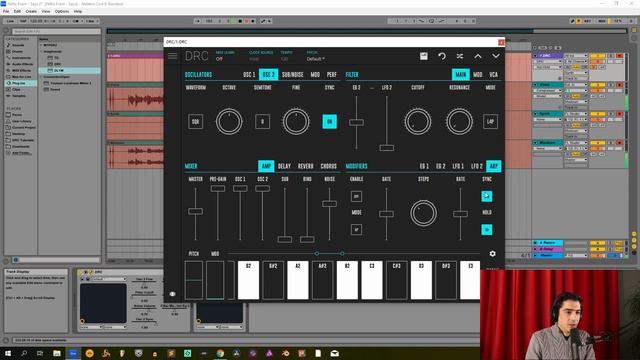
Task: Go to previous preset with up chevron
Action: (x=478, y=56)
